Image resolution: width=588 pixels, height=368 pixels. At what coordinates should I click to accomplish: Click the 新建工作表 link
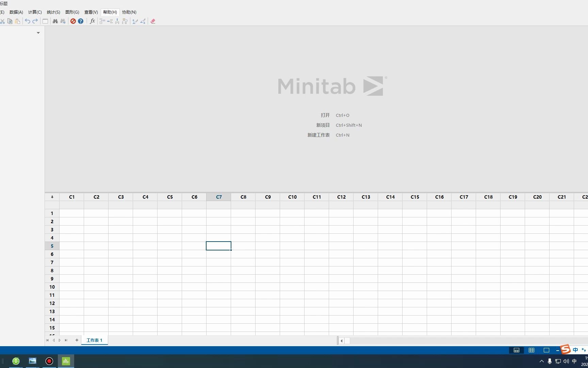pos(318,135)
